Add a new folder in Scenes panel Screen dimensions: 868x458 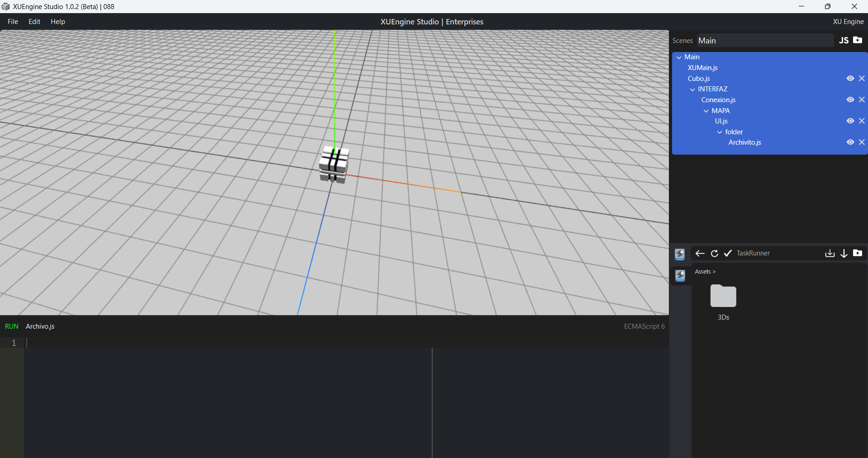[x=858, y=40]
